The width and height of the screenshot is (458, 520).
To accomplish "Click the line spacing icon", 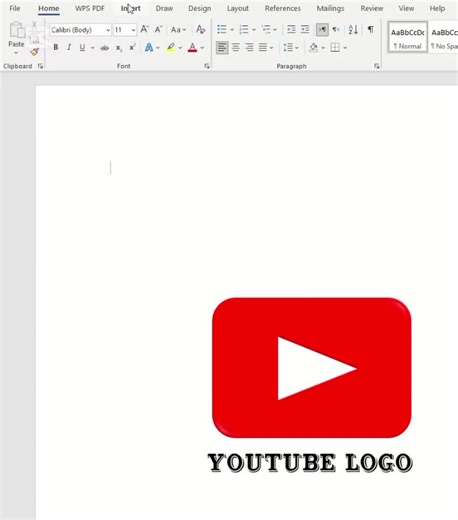I will (288, 48).
